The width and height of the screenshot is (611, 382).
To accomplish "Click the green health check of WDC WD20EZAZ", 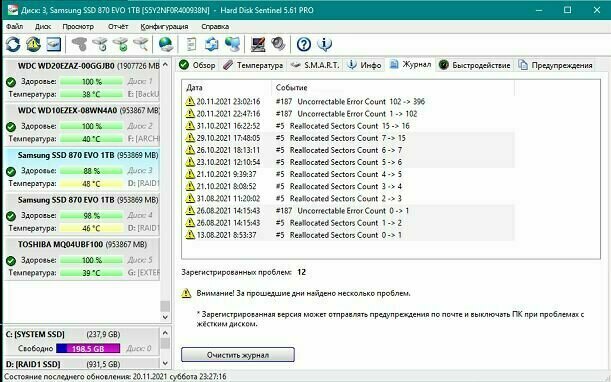I will coord(11,82).
